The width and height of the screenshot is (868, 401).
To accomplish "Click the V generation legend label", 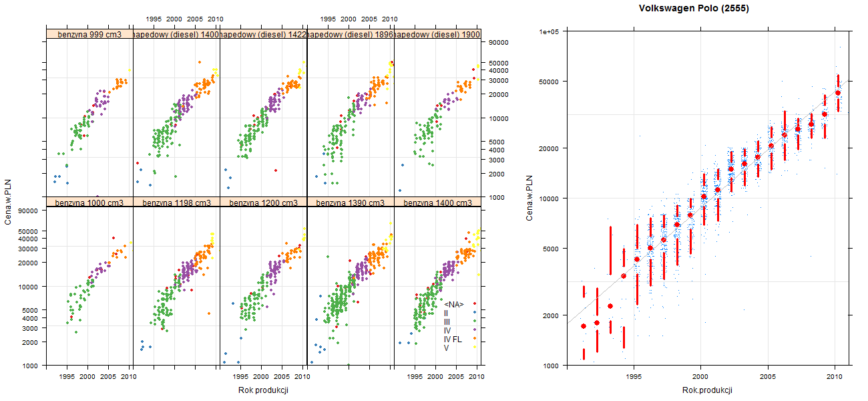I will (x=446, y=348).
